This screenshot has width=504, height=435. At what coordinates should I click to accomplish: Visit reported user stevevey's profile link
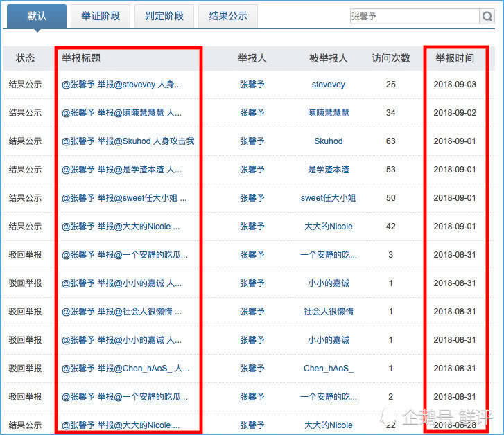click(328, 85)
